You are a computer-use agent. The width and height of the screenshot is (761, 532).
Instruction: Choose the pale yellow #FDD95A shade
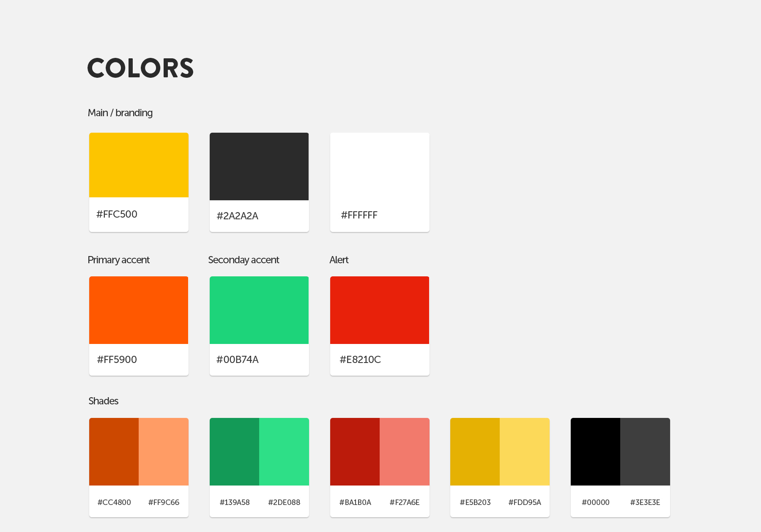tap(525, 452)
